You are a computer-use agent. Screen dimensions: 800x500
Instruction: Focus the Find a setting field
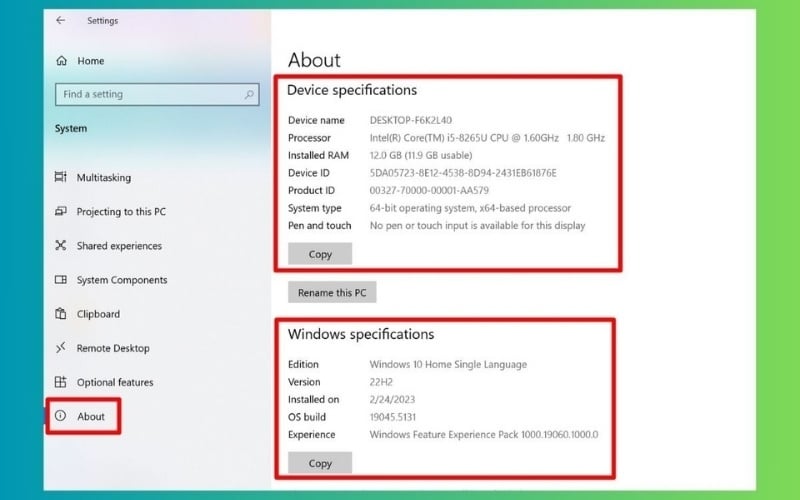point(157,94)
